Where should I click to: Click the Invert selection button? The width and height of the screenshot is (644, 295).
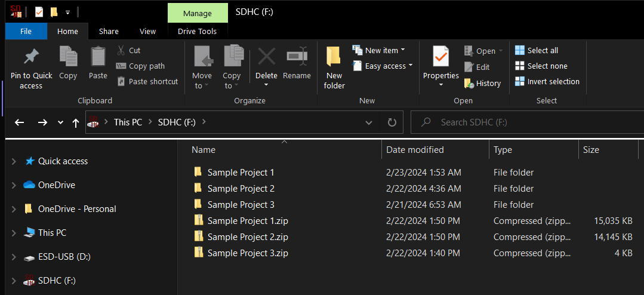[547, 82]
